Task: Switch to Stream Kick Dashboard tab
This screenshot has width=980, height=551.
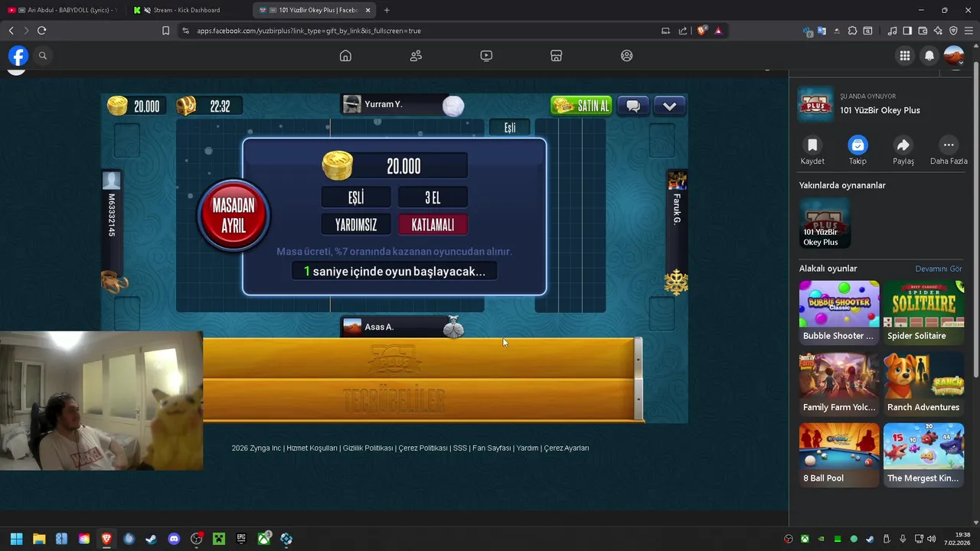Action: click(x=188, y=10)
